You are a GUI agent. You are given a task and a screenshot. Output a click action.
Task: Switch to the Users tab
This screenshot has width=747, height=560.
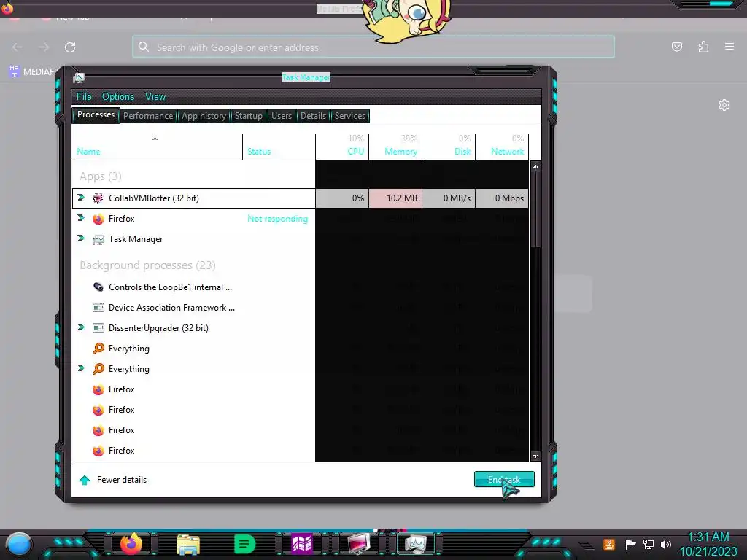[282, 116]
